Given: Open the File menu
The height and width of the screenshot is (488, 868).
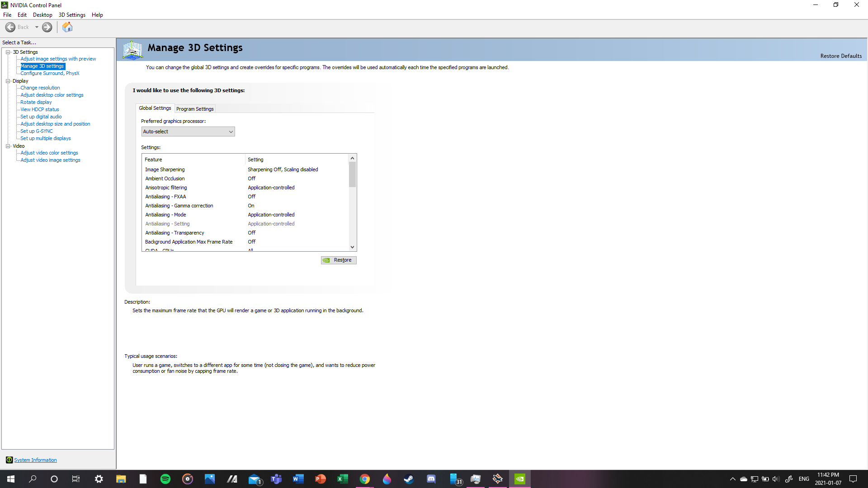Looking at the screenshot, I should 7,15.
